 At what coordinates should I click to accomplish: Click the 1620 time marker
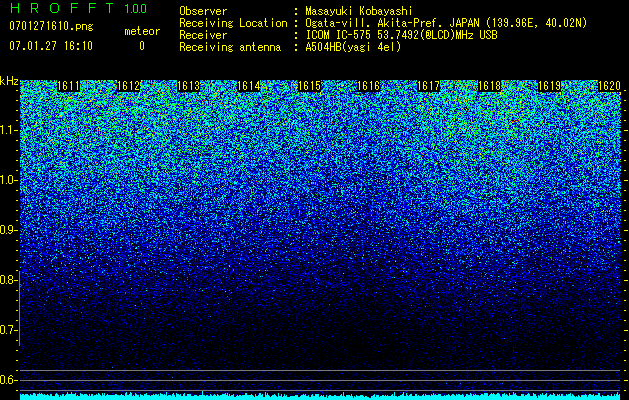(x=609, y=86)
